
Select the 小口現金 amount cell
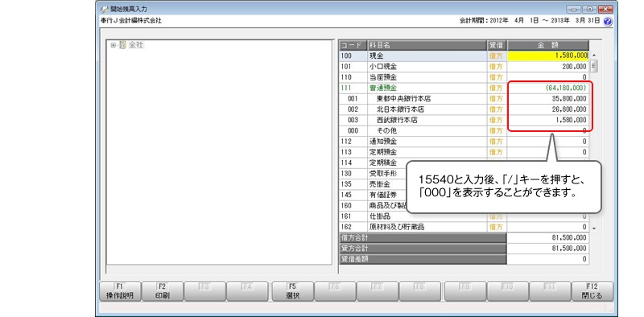548,67
